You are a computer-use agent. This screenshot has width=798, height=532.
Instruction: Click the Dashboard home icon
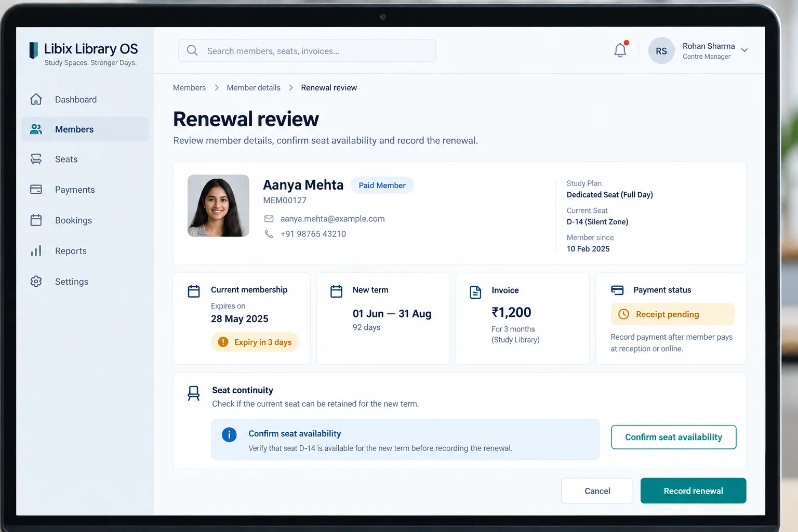(x=36, y=99)
